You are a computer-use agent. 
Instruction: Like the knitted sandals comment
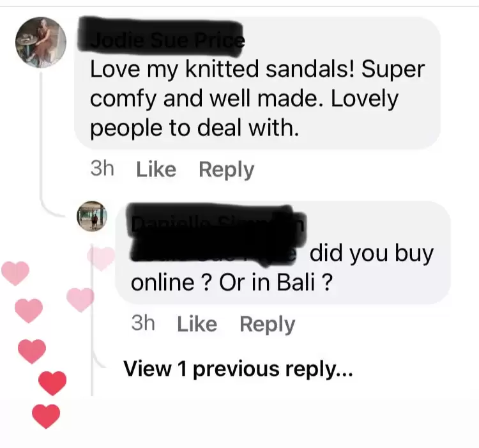coord(156,169)
